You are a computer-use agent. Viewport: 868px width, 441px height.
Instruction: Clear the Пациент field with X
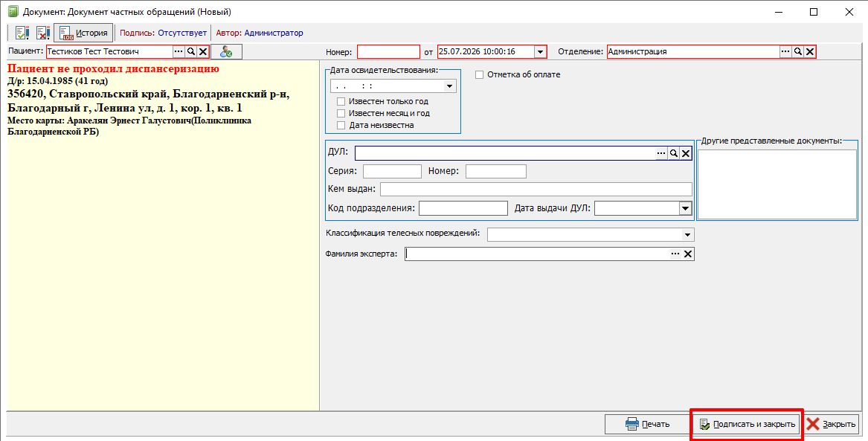pyautogui.click(x=203, y=51)
